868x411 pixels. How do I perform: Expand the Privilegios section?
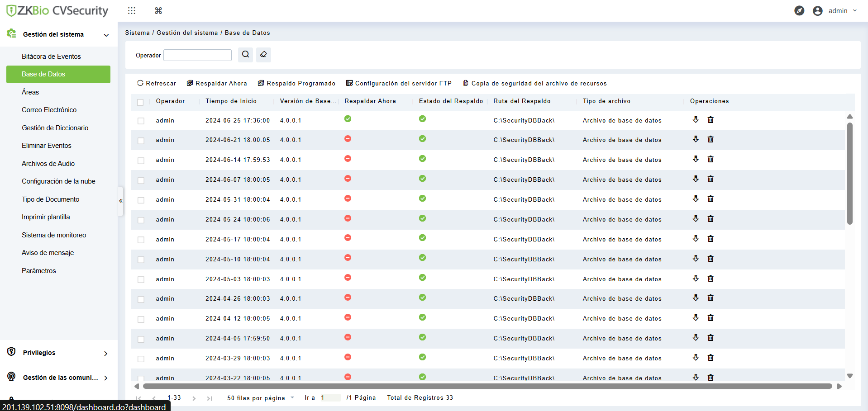[x=105, y=353]
